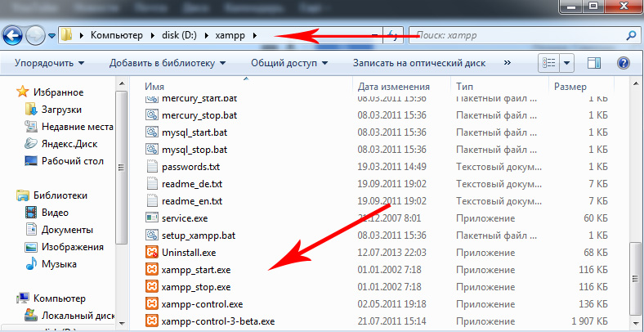Open the view options dropdown arrow
The image size is (644, 332).
[567, 63]
